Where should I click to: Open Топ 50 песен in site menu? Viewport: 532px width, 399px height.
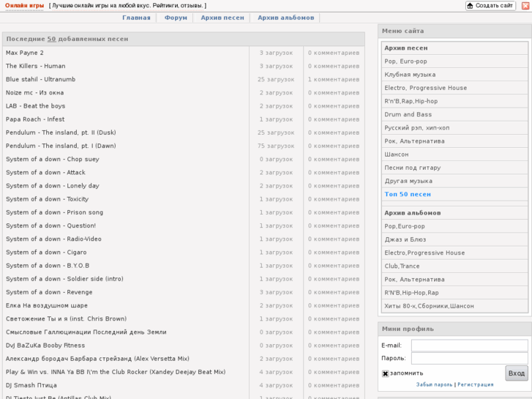pos(408,194)
